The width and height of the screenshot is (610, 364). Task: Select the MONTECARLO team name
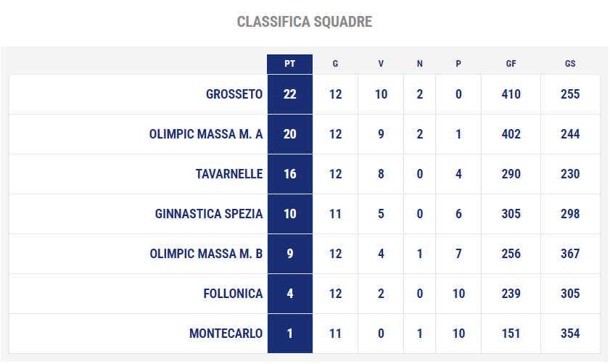pos(226,334)
